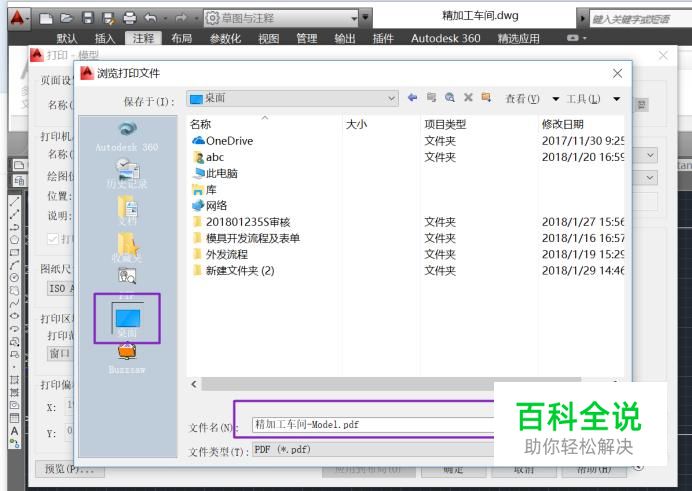Select the 文档 documents folder in places sidebar
The width and height of the screenshot is (692, 491).
pyautogui.click(x=127, y=210)
